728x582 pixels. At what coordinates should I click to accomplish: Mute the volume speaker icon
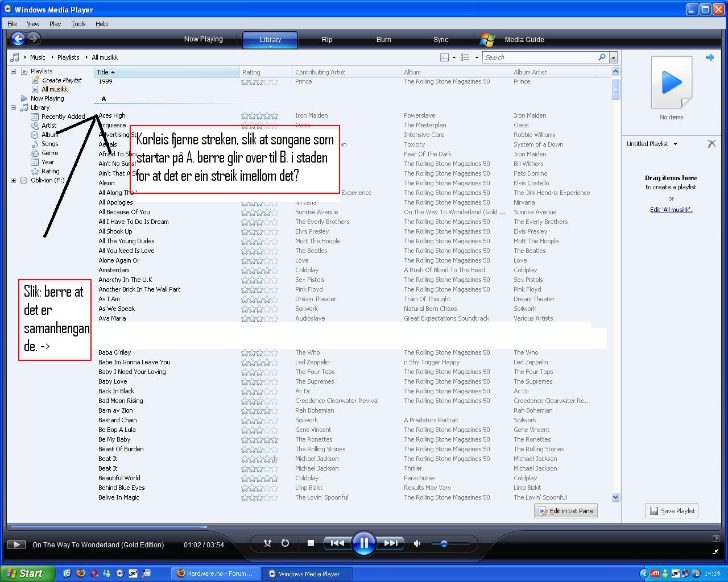(417, 543)
